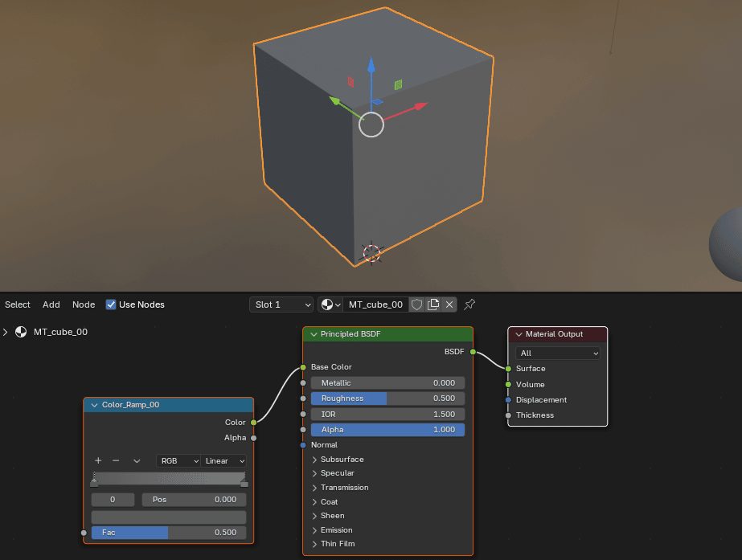Open the RGB color mode dropdown
742x560 pixels.
click(178, 460)
